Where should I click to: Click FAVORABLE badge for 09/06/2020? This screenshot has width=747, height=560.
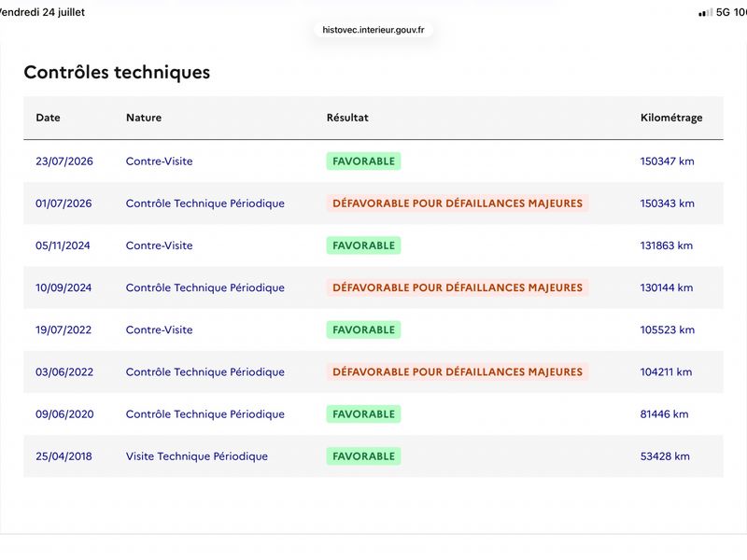363,414
